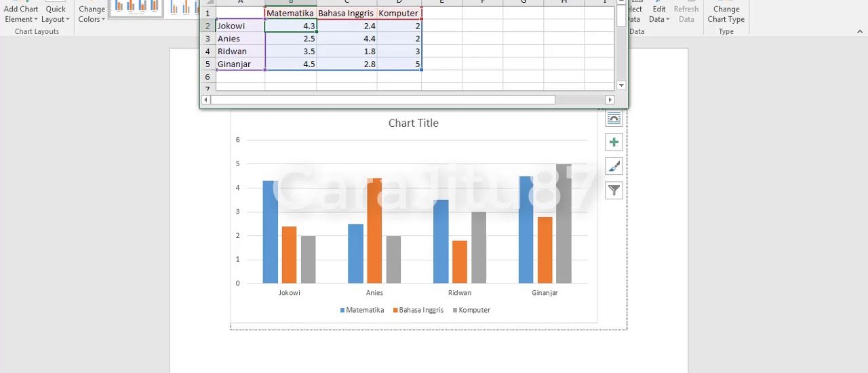Select row header 2 in sheet
868x373 pixels.
click(208, 26)
